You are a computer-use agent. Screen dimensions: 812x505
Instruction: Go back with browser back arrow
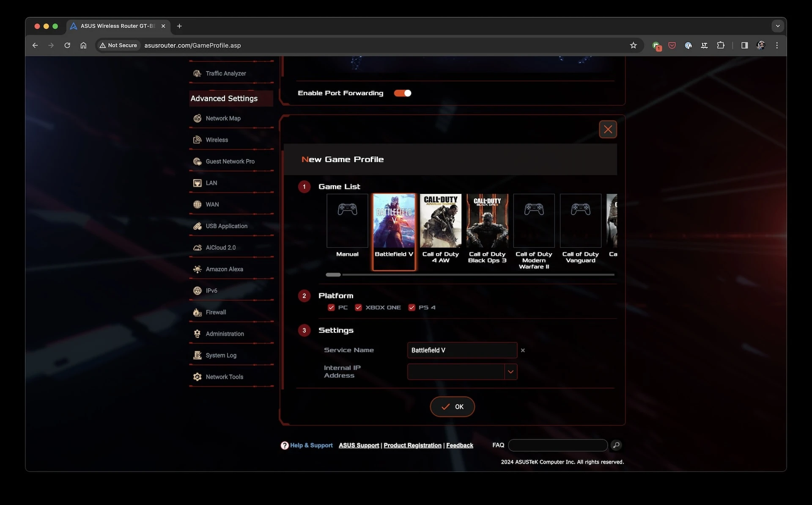pyautogui.click(x=35, y=45)
